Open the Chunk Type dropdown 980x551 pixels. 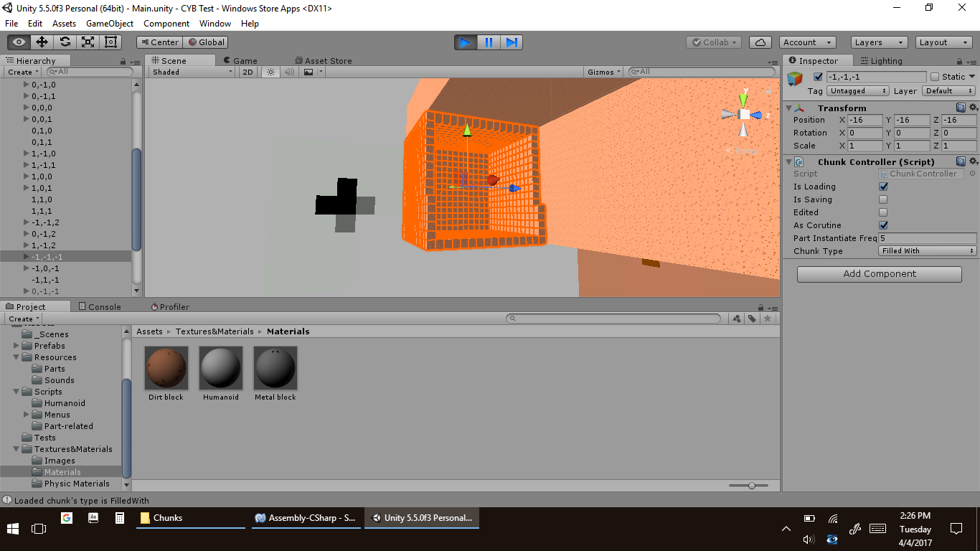click(x=928, y=251)
